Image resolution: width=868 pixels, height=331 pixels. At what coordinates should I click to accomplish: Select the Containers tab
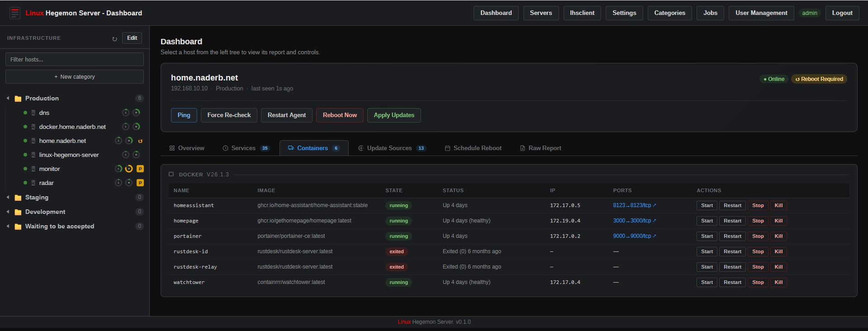coord(314,148)
